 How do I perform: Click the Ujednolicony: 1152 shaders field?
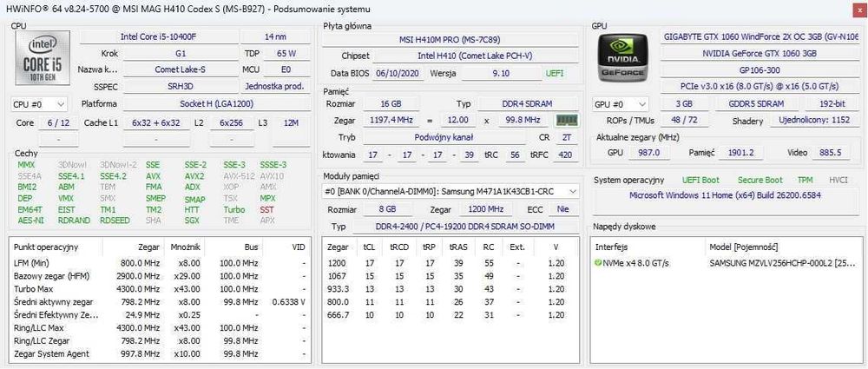coord(814,120)
